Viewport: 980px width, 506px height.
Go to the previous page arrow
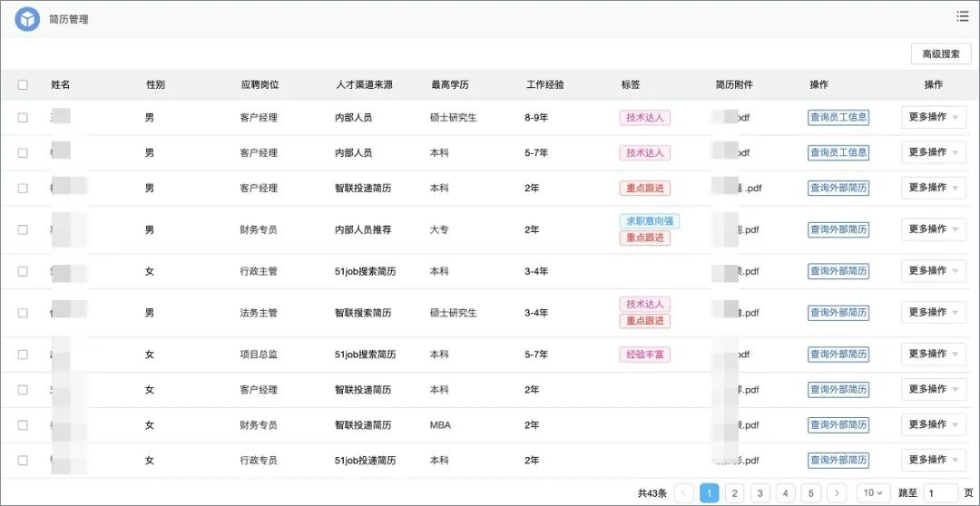coord(684,493)
